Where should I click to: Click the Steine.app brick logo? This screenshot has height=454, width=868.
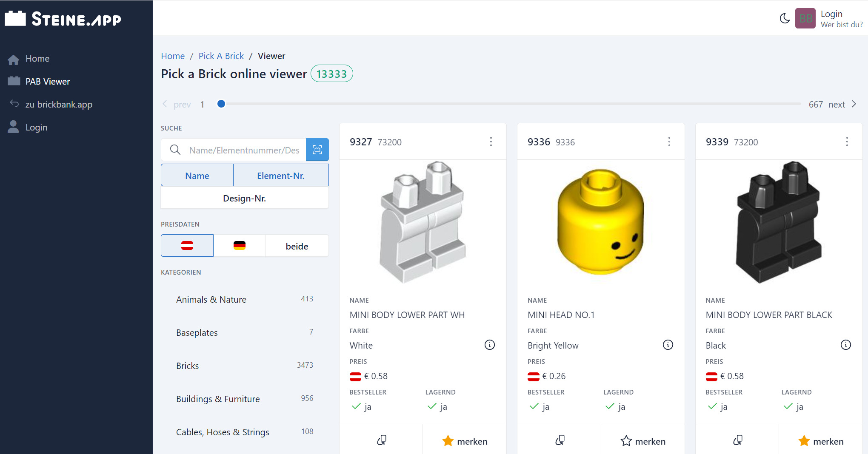point(15,18)
